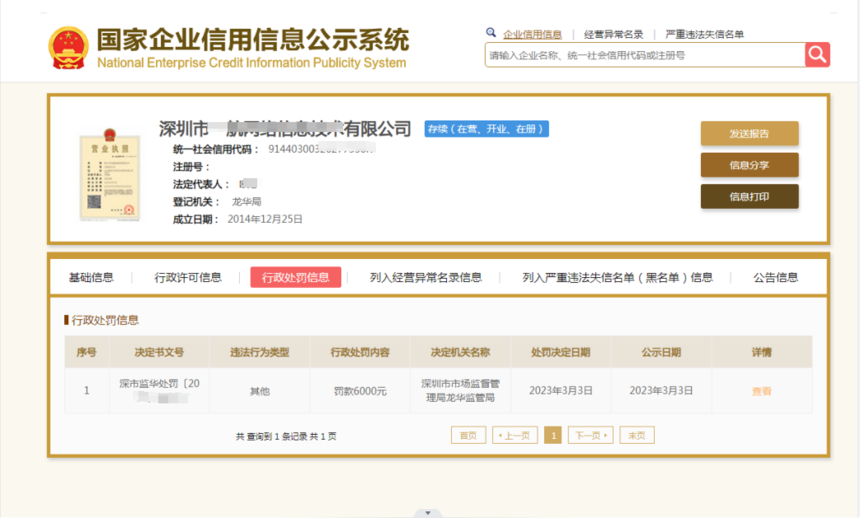Select the 企业信用信息 search category
The width and height of the screenshot is (860, 518).
(533, 35)
